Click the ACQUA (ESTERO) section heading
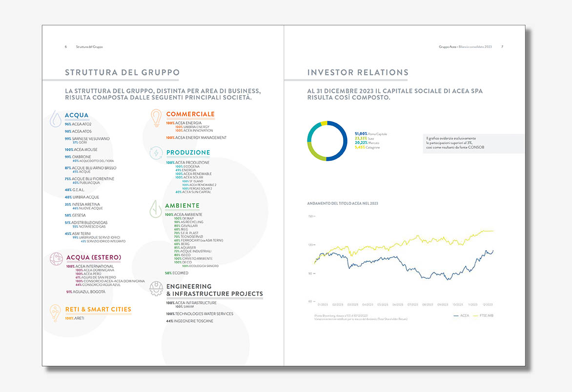572x392 pixels. tap(94, 257)
